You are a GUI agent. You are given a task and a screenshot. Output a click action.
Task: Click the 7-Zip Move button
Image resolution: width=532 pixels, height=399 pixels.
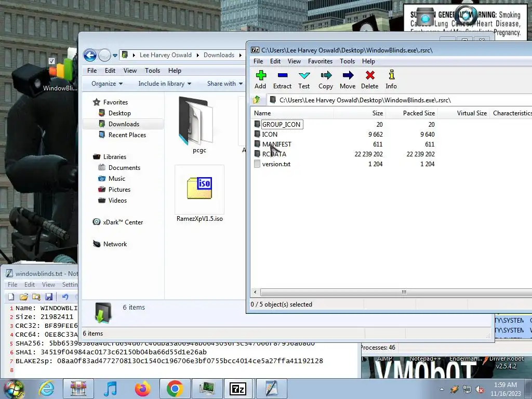pyautogui.click(x=348, y=79)
